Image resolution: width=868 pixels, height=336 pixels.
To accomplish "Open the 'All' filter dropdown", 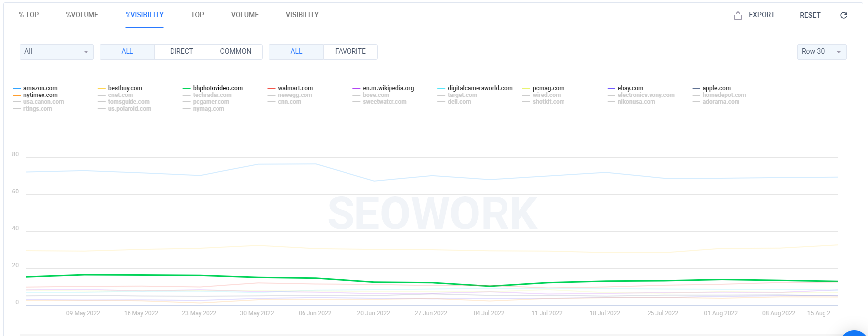I will (57, 52).
